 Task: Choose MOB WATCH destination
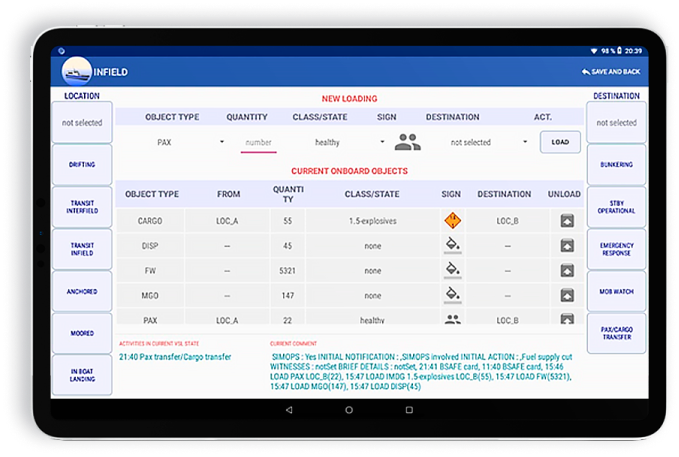(616, 292)
